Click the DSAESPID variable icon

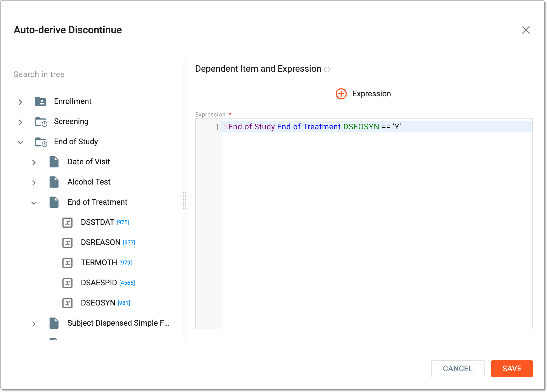[x=67, y=283]
